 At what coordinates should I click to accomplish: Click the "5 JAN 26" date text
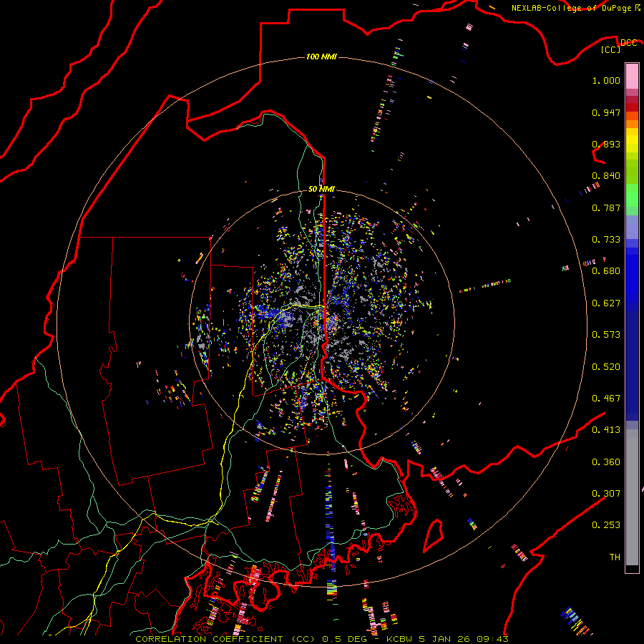coord(444,639)
